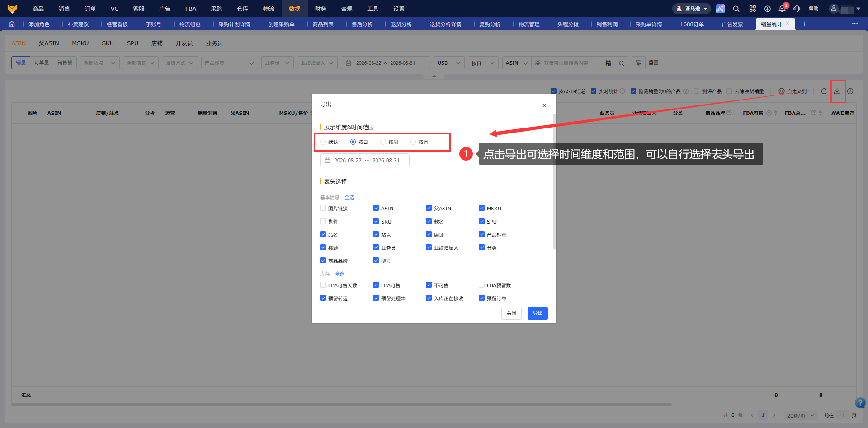Expand the 全部站点 dropdown
This screenshot has height=428, width=868.
click(100, 63)
